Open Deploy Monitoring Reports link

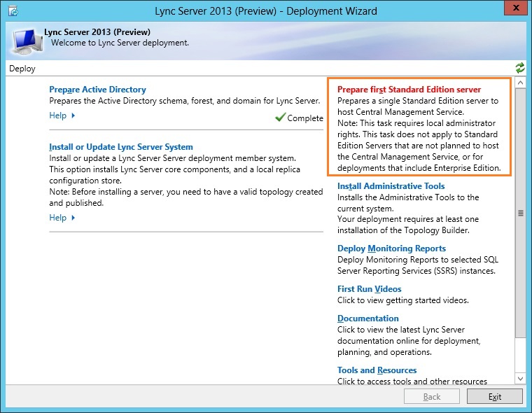click(391, 248)
